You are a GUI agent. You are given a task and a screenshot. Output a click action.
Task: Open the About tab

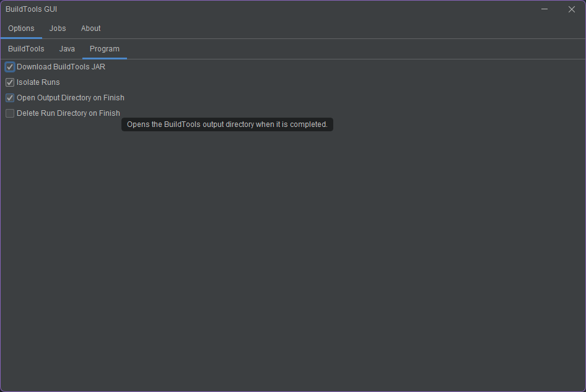91,28
